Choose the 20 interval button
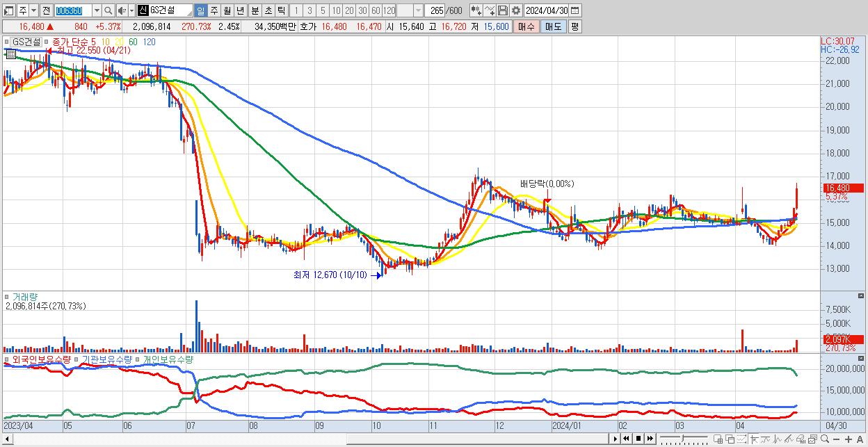The width and height of the screenshot is (868, 447). (349, 10)
